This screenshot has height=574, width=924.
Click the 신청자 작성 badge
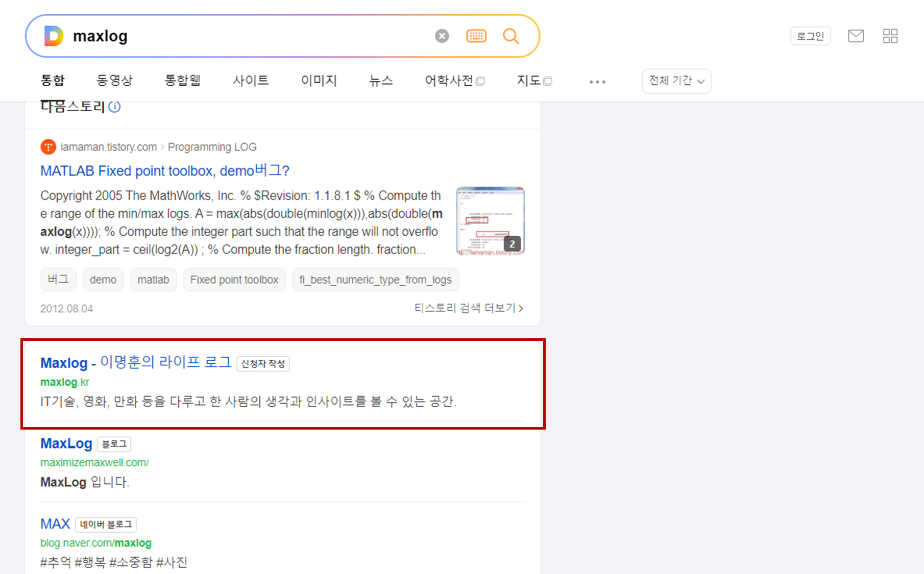click(x=263, y=364)
